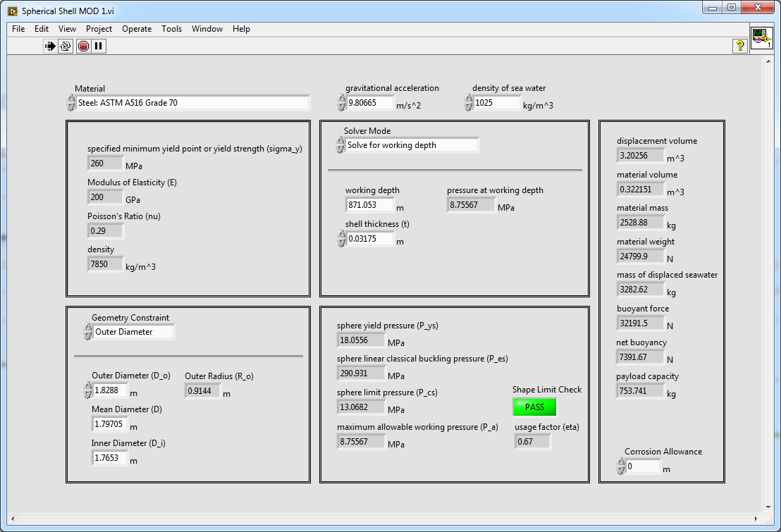Viewport: 781px width, 532px height.
Task: Open the Operate menu
Action: [x=137, y=29]
